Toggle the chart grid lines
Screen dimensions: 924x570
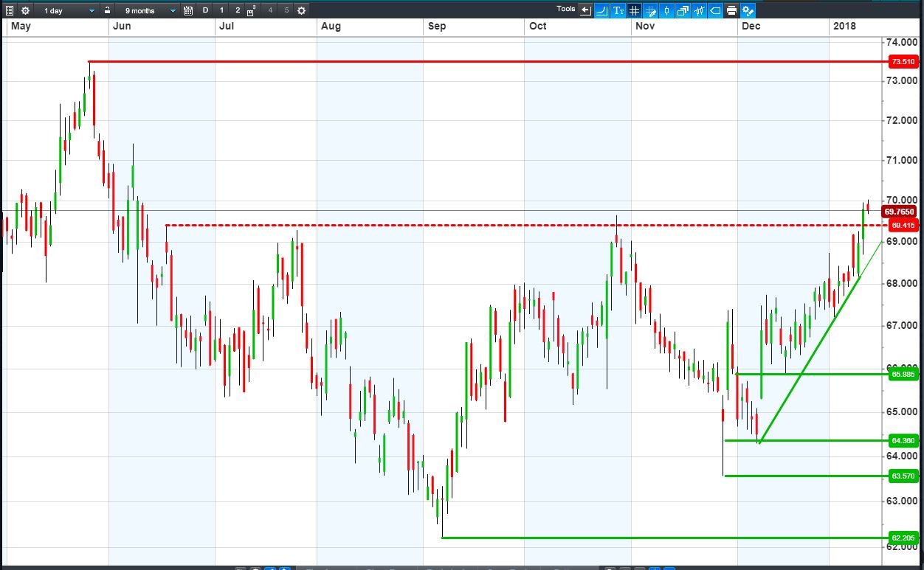tap(634, 10)
